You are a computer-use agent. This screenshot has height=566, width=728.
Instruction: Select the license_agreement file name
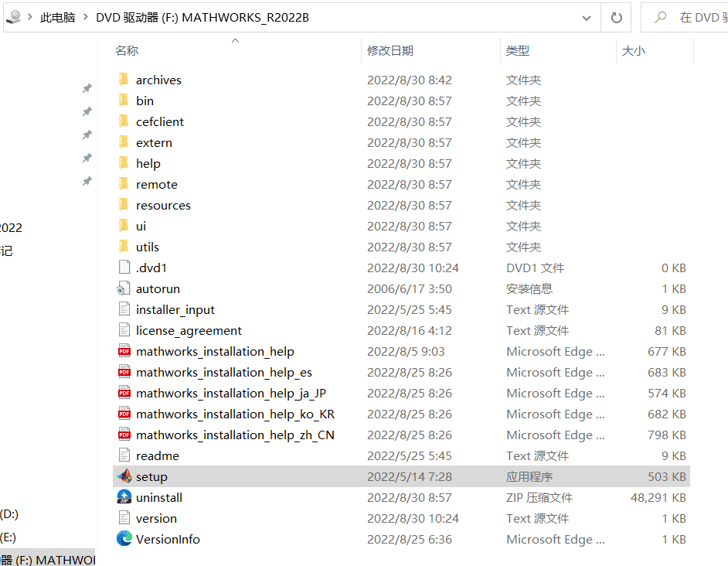[x=189, y=330]
